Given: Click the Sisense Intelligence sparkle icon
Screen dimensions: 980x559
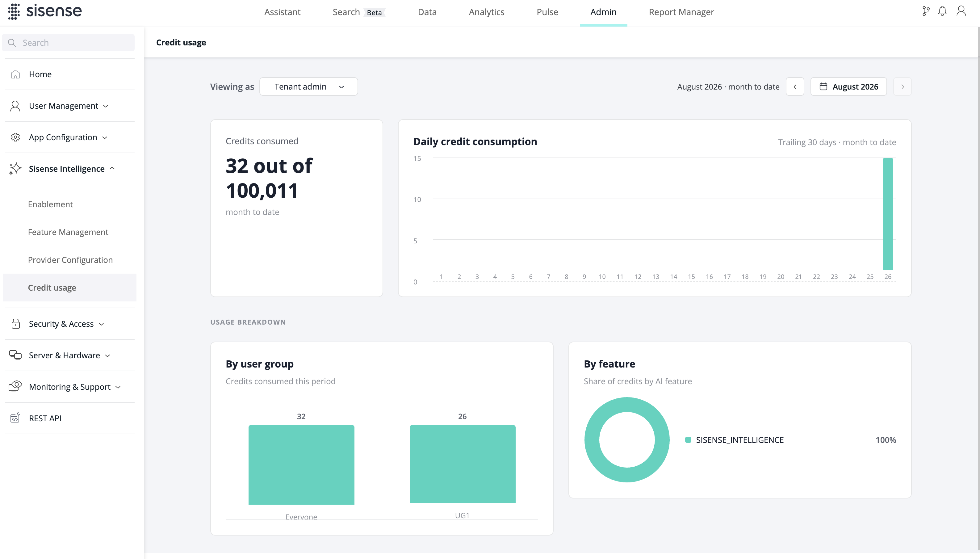Looking at the screenshot, I should [x=15, y=169].
